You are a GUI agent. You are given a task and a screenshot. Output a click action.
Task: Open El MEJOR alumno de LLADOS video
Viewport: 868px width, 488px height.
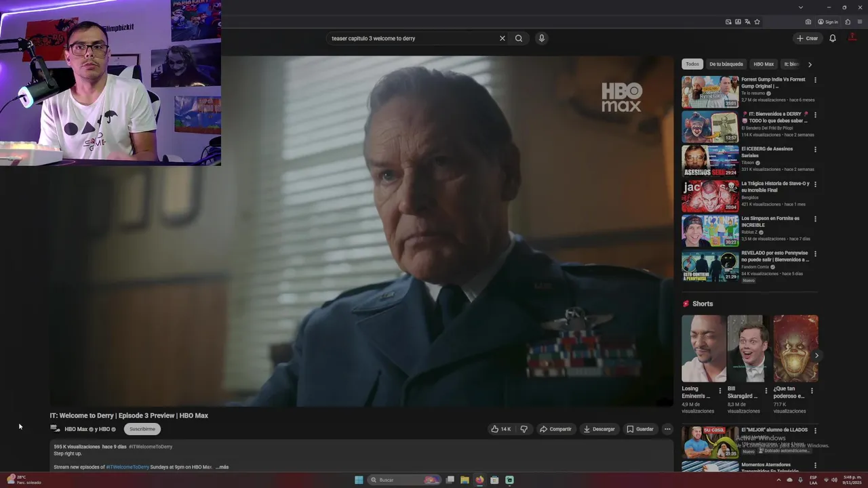tap(710, 442)
